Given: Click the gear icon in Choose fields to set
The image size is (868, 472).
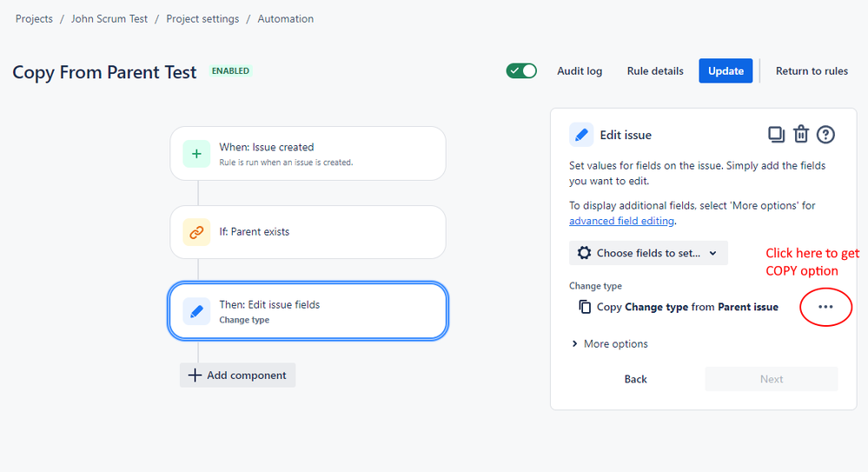Looking at the screenshot, I should click(584, 253).
